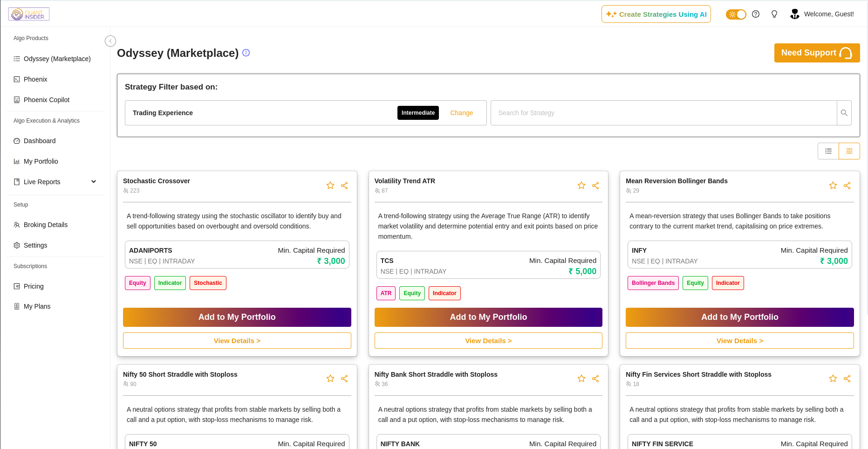Go to Pricing in sidebar

tap(34, 286)
